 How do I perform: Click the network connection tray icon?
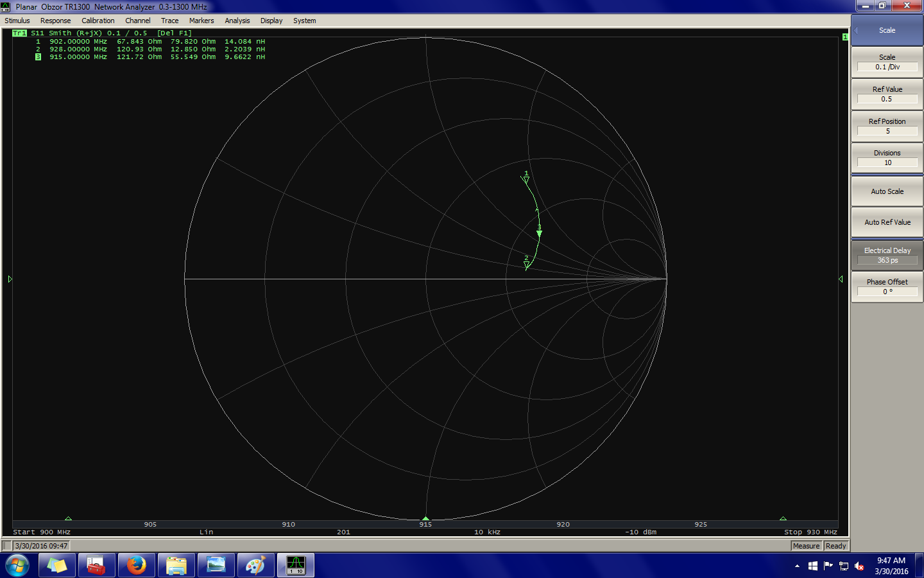(844, 566)
